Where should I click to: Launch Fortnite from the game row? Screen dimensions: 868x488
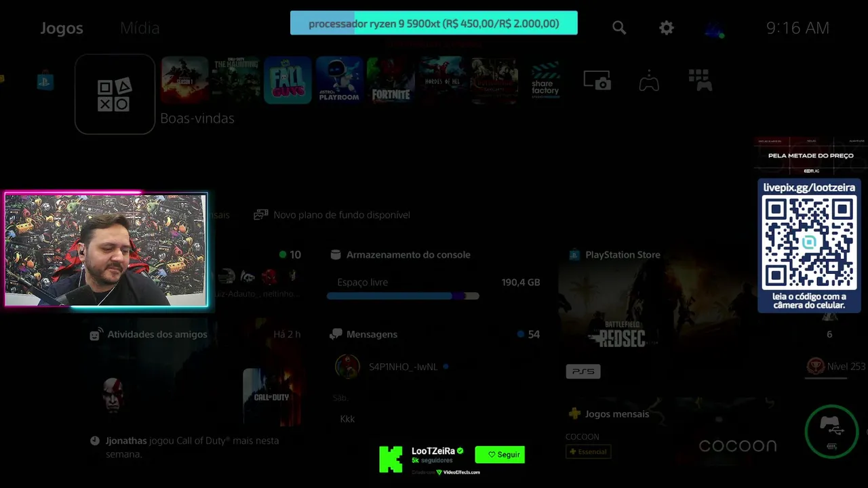click(391, 80)
